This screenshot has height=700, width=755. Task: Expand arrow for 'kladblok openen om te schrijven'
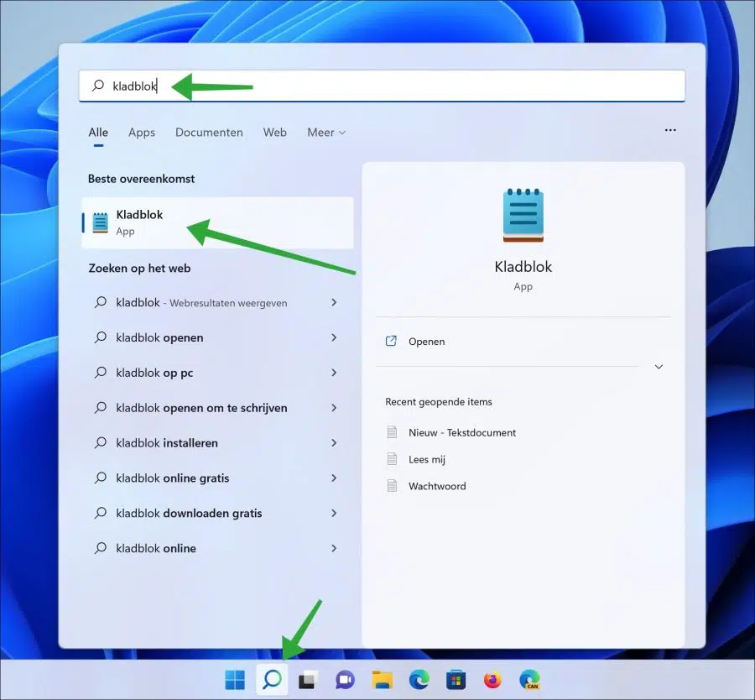pos(334,408)
